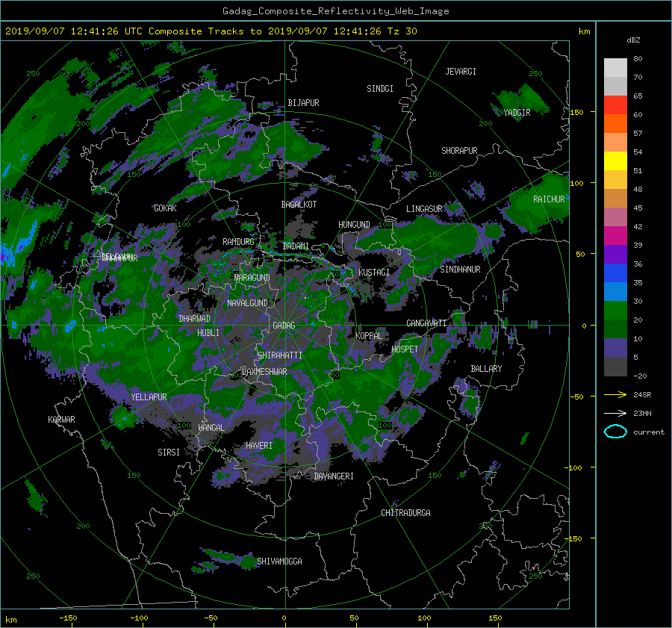Click the NARAGUND city label
Image resolution: width=672 pixels, height=628 pixels.
(252, 278)
